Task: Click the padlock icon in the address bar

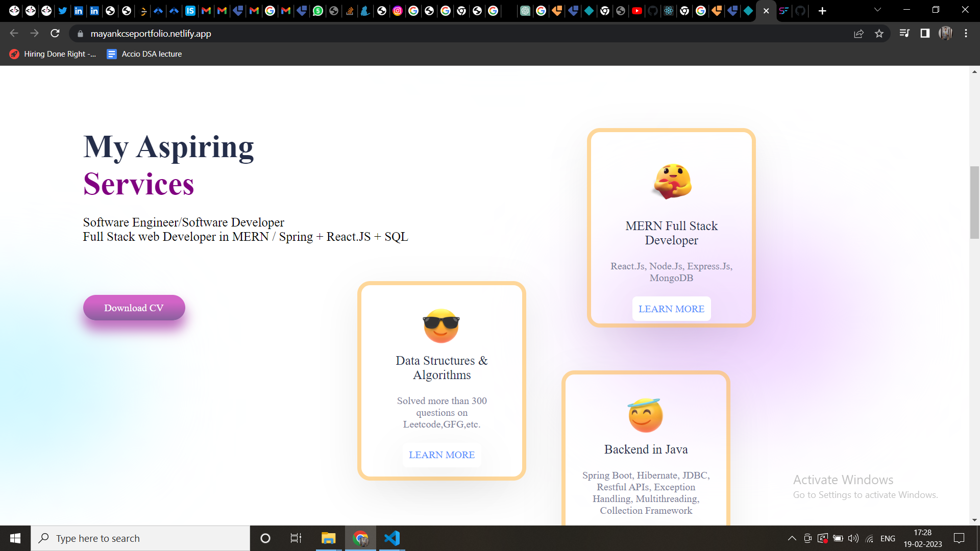Action: point(80,34)
